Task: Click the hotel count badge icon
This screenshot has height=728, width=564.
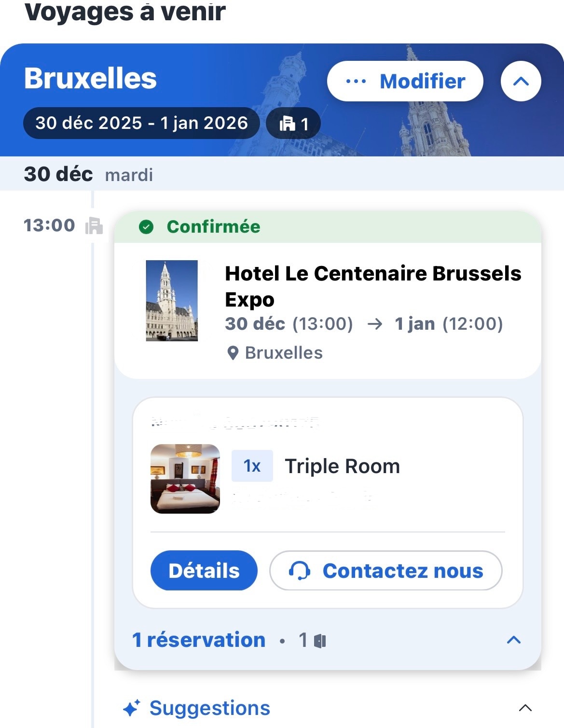Action: 288,124
